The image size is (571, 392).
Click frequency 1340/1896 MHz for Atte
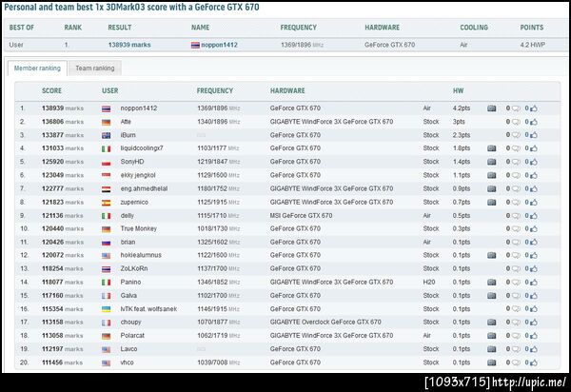pos(219,122)
